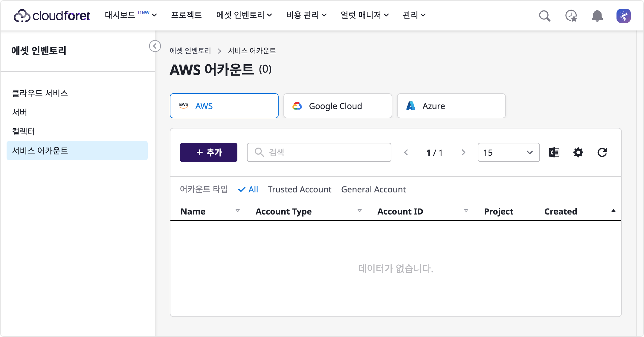This screenshot has height=337, width=644.
Task: Go to previous page arrow
Action: pos(406,152)
